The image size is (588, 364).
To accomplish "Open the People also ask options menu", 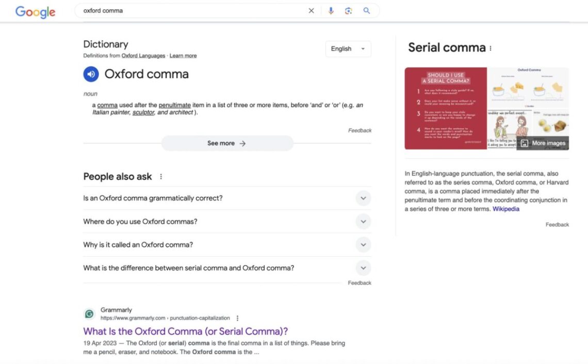I will click(x=160, y=176).
